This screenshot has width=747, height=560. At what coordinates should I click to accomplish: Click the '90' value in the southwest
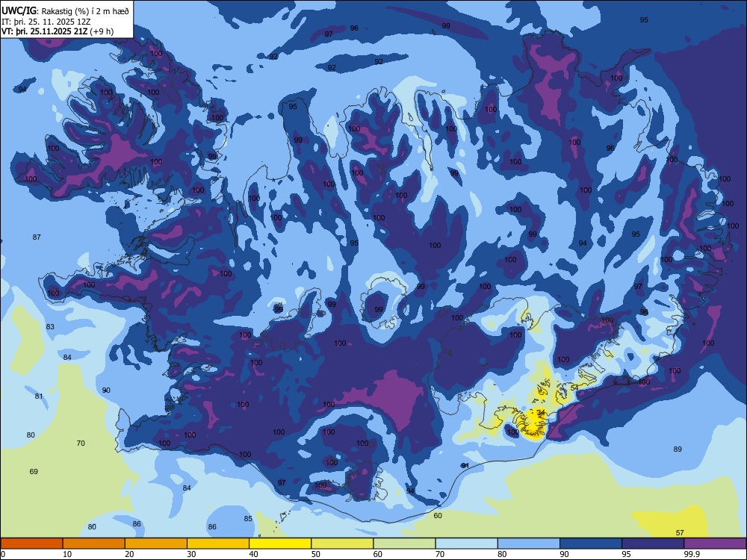(x=106, y=391)
